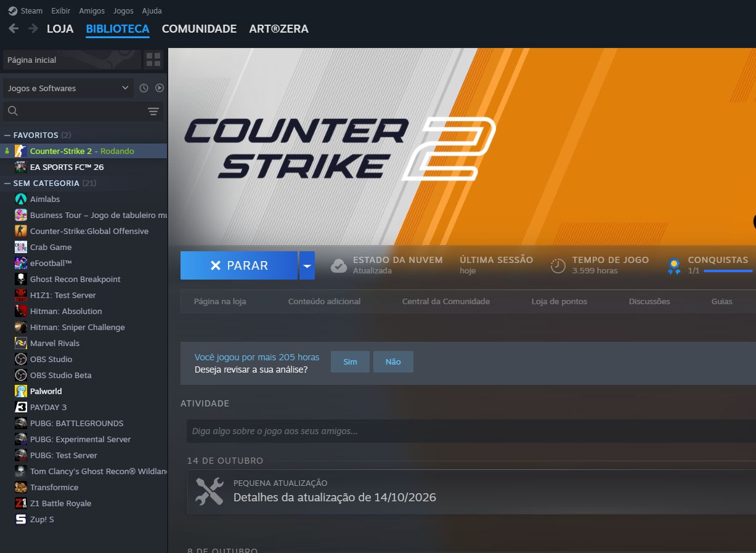Select Hitman: Absolution icon
Screen dimensions: 756x553
pyautogui.click(x=20, y=311)
